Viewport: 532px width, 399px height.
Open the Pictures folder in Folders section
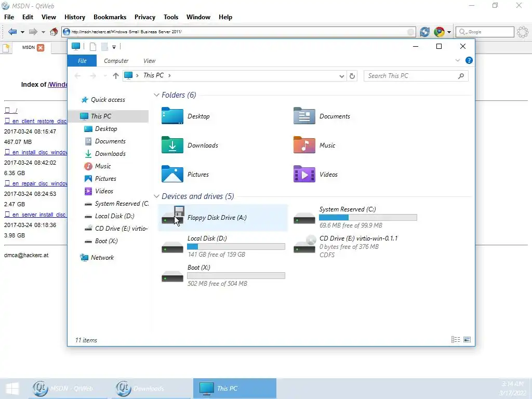[172, 175]
